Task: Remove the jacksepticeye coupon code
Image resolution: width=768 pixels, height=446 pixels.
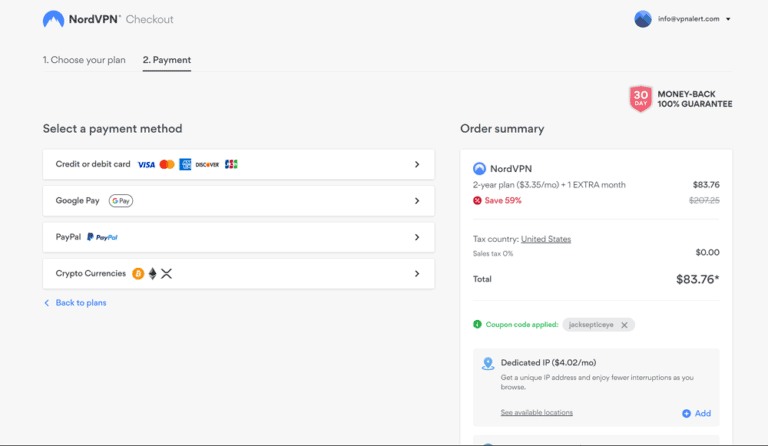Action: tap(624, 325)
